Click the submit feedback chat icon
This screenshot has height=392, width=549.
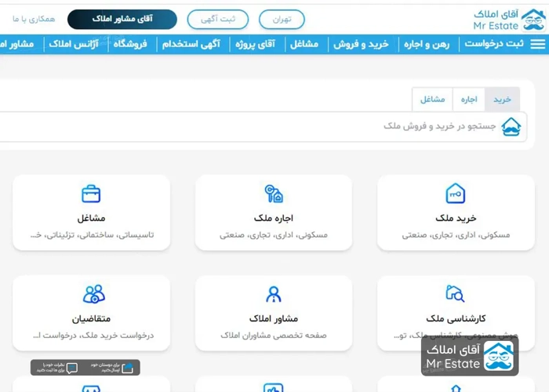pyautogui.click(x=72, y=368)
